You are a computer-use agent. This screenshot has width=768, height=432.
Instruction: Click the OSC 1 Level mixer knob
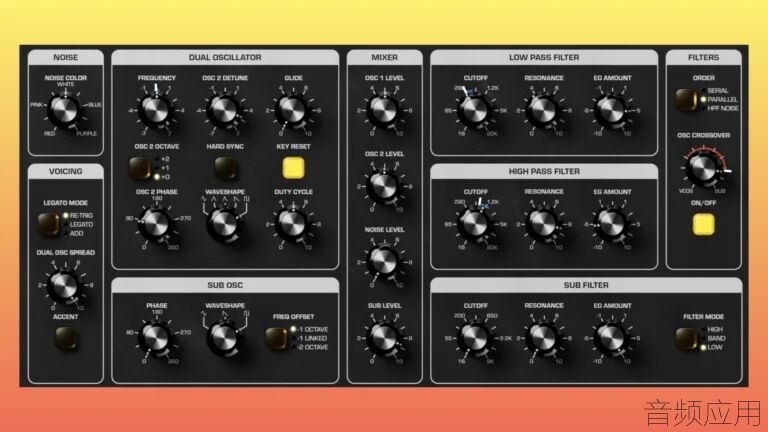tap(384, 110)
